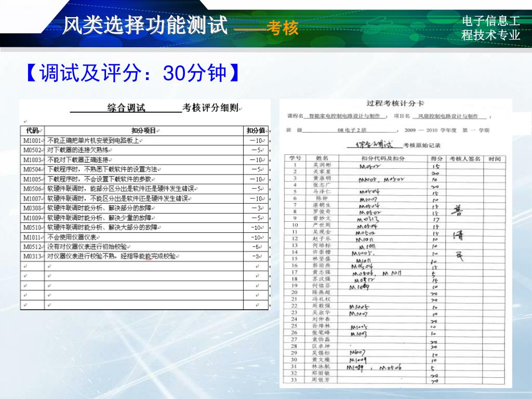The image size is (532, 399).
Task: Click the code cell "M1011" in left table
Action: 32,237
